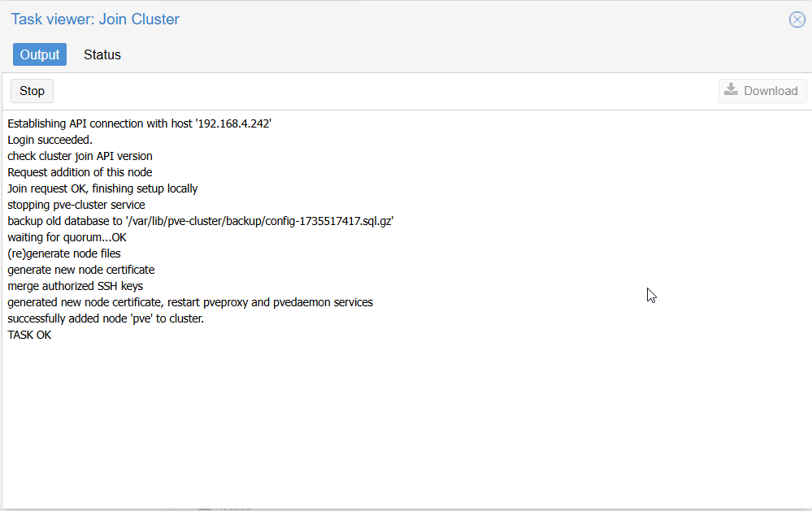Click 'Request addition of this node' line

click(x=80, y=172)
